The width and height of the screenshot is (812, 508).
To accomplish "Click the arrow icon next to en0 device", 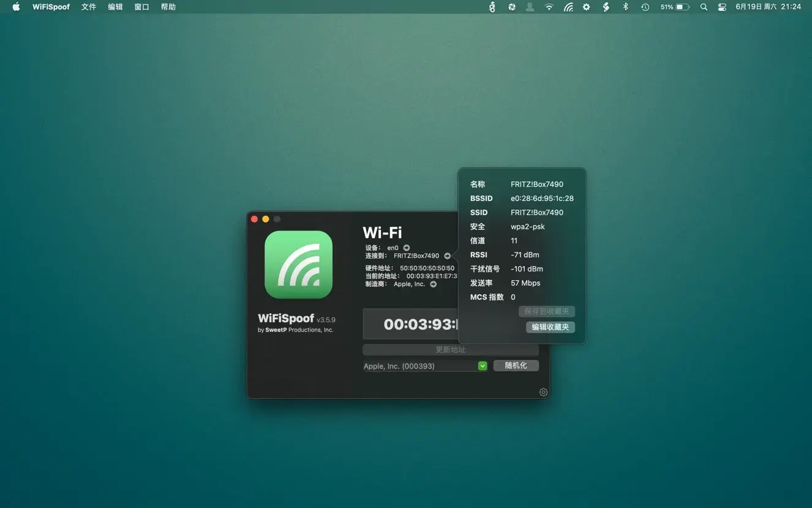I will [x=407, y=248].
